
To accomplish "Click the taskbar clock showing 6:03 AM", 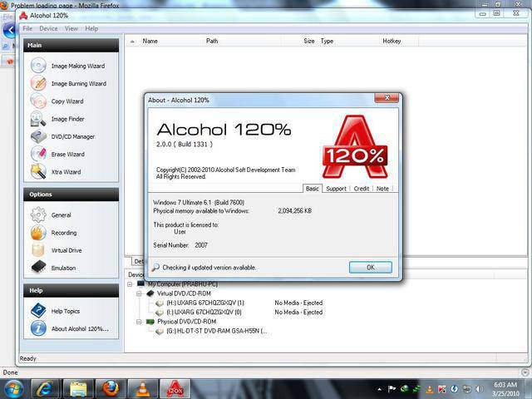I will (x=505, y=389).
